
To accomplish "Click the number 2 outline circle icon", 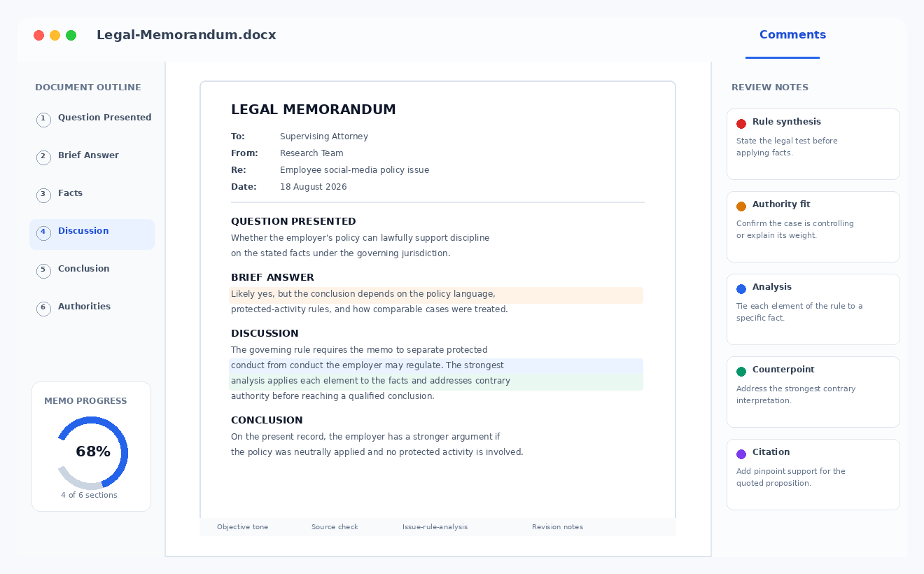I will [43, 158].
